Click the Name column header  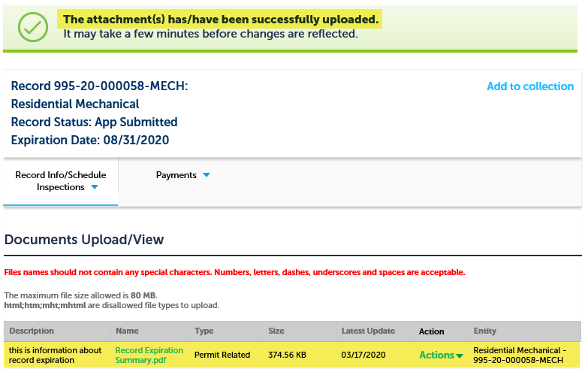tap(127, 331)
